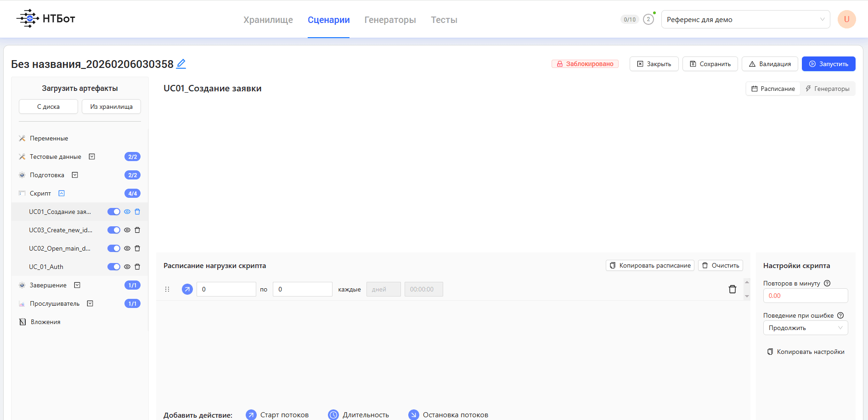Delete the UC03_Create_new_id script

(137, 230)
